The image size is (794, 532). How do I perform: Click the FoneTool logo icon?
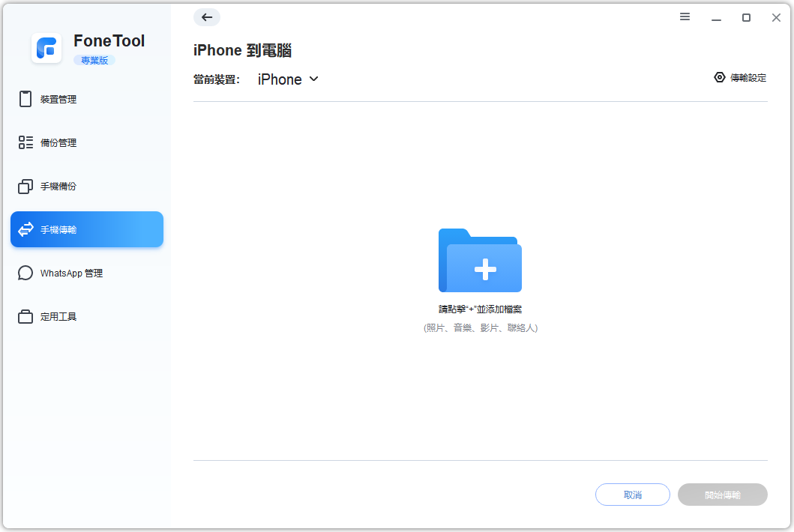point(46,49)
